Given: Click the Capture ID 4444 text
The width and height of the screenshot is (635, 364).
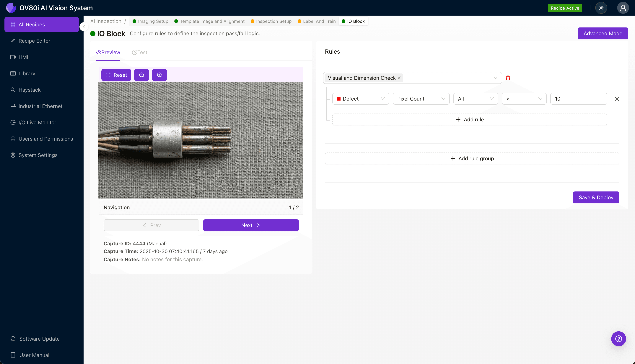Looking at the screenshot, I should click(135, 243).
